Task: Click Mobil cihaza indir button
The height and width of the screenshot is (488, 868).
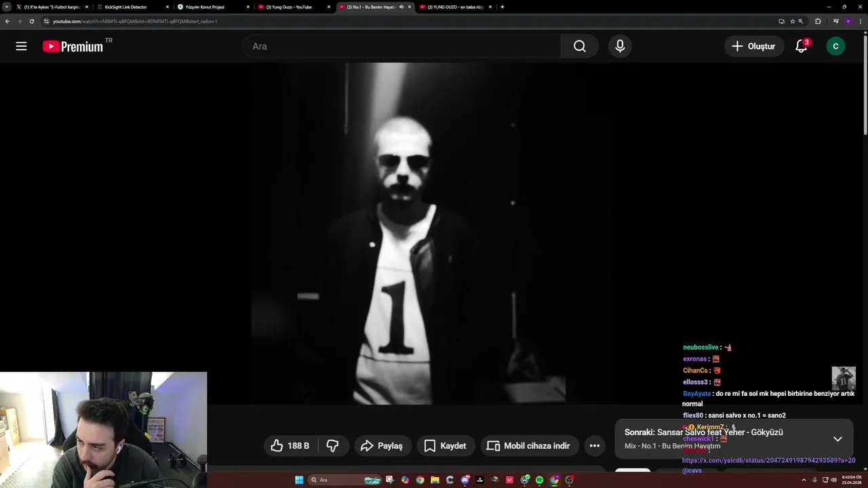Action: tap(529, 445)
